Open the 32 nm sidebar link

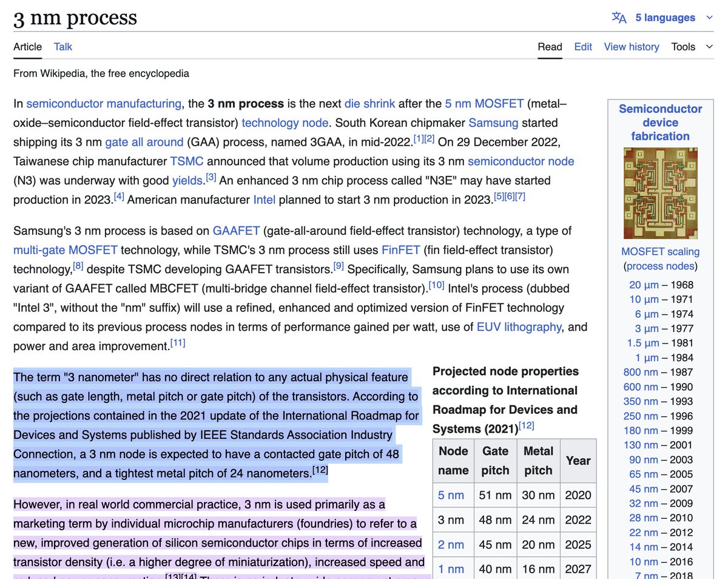(644, 503)
